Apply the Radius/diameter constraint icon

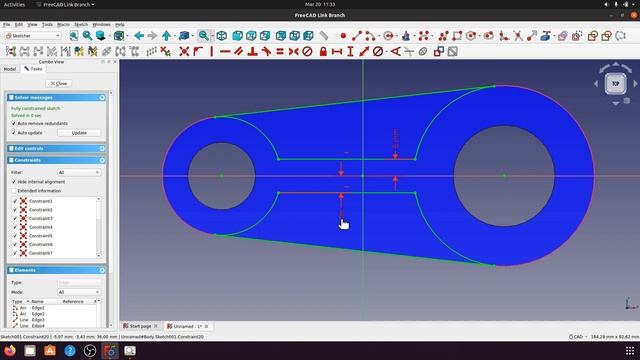coord(378,51)
